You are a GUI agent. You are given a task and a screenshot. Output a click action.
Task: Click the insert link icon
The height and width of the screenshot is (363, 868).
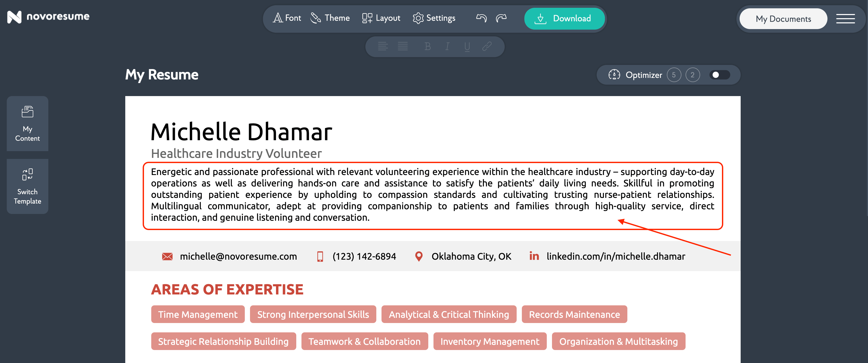[486, 46]
